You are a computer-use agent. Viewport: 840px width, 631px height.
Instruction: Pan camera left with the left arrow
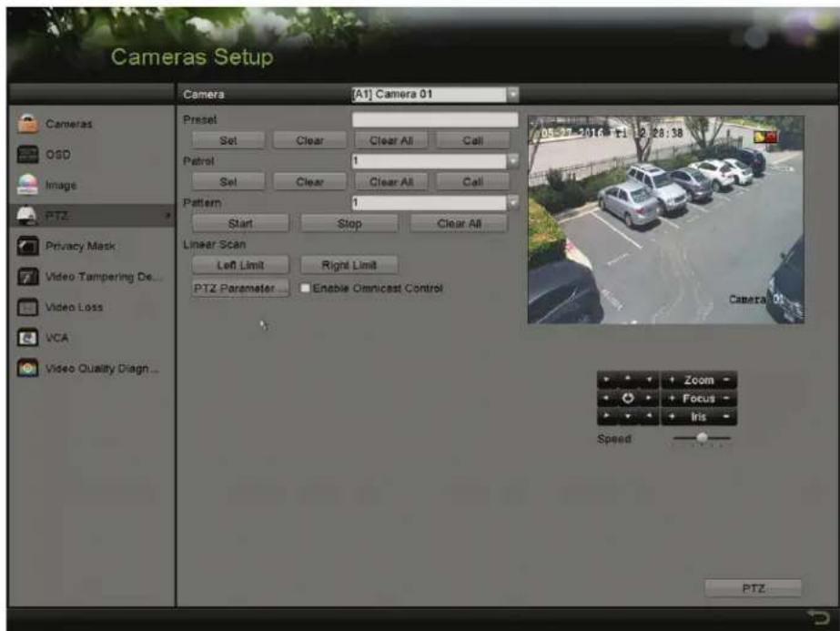(x=607, y=398)
